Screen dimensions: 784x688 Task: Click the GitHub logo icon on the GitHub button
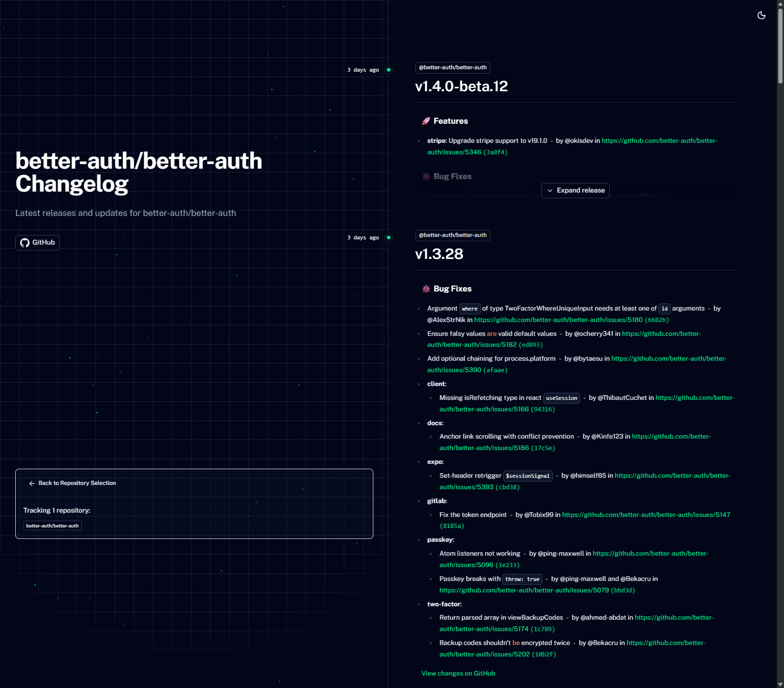click(x=25, y=242)
